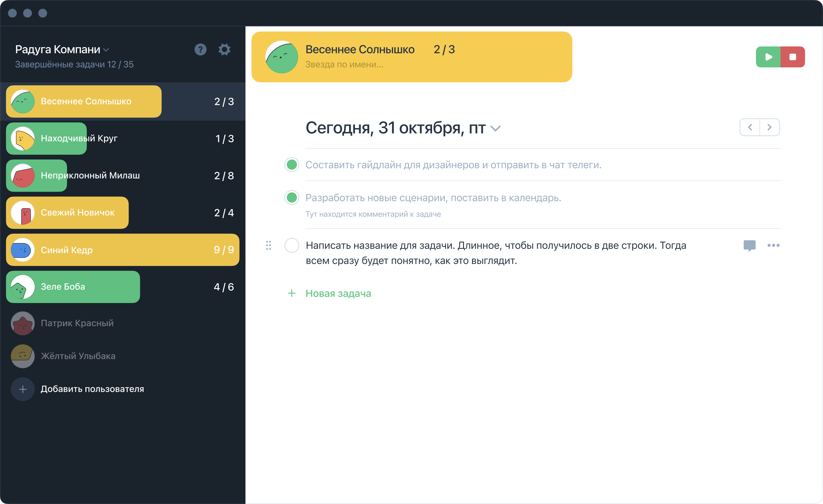The width and height of the screenshot is (823, 504).
Task: Click Добавить пользователя label
Action: [92, 389]
